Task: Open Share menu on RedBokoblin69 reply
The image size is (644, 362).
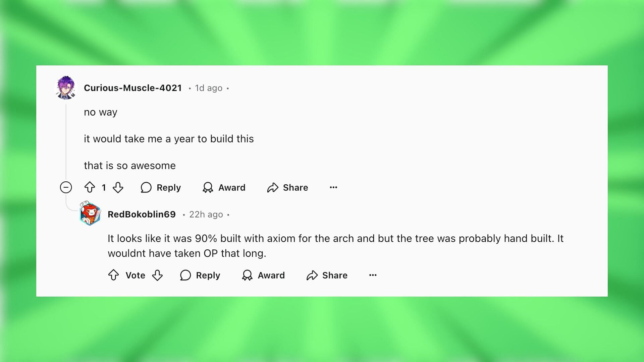Action: coord(327,275)
